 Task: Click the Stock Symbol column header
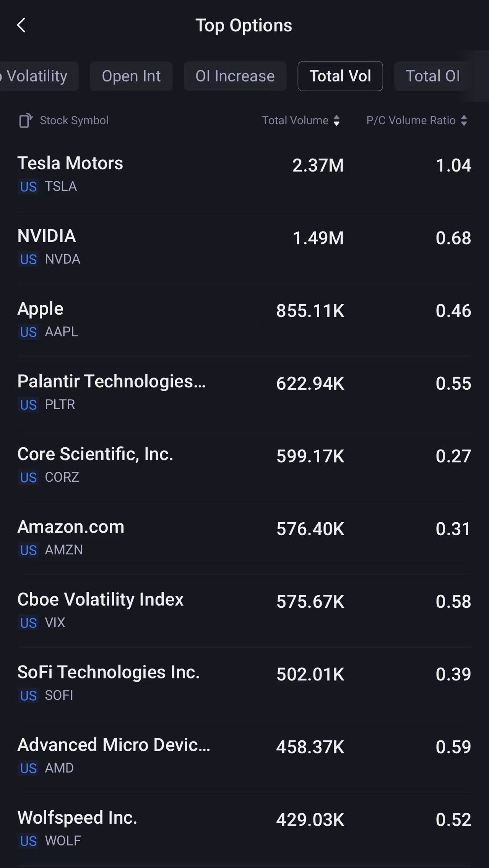74,120
